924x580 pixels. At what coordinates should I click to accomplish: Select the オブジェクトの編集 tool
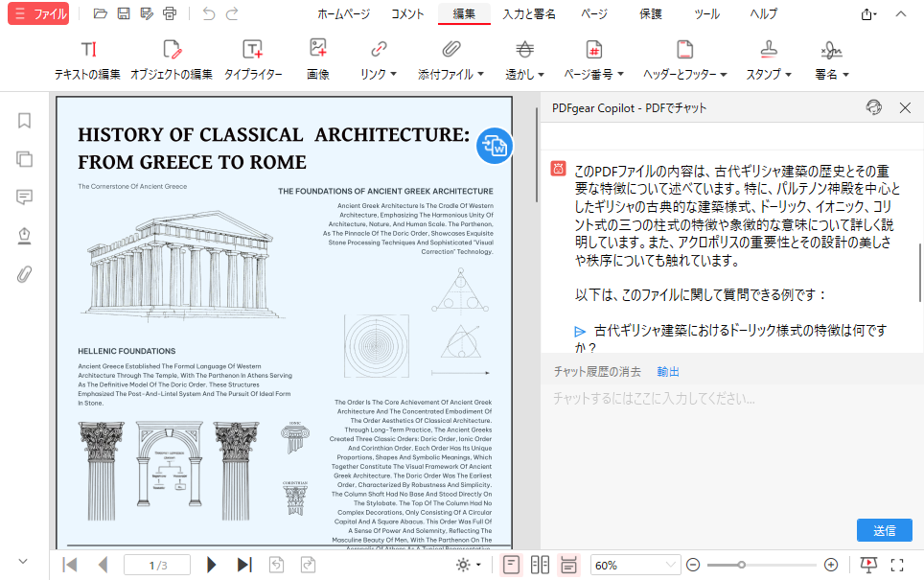point(172,60)
